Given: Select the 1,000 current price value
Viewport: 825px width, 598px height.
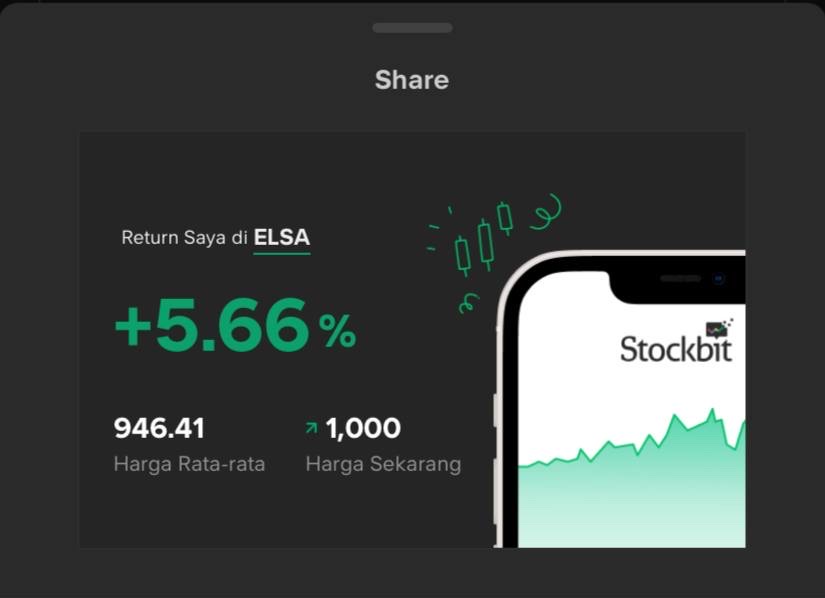Looking at the screenshot, I should click(x=363, y=428).
